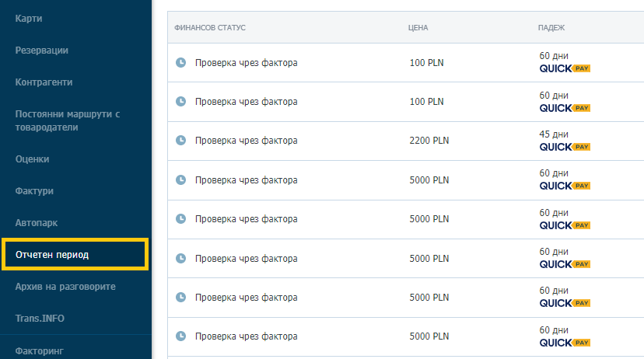This screenshot has height=359, width=644.
Task: Open Резервации menu item
Action: coord(41,51)
